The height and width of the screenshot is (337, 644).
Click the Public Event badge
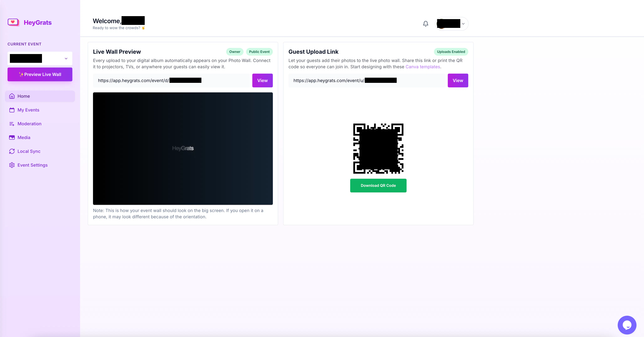coord(259,52)
